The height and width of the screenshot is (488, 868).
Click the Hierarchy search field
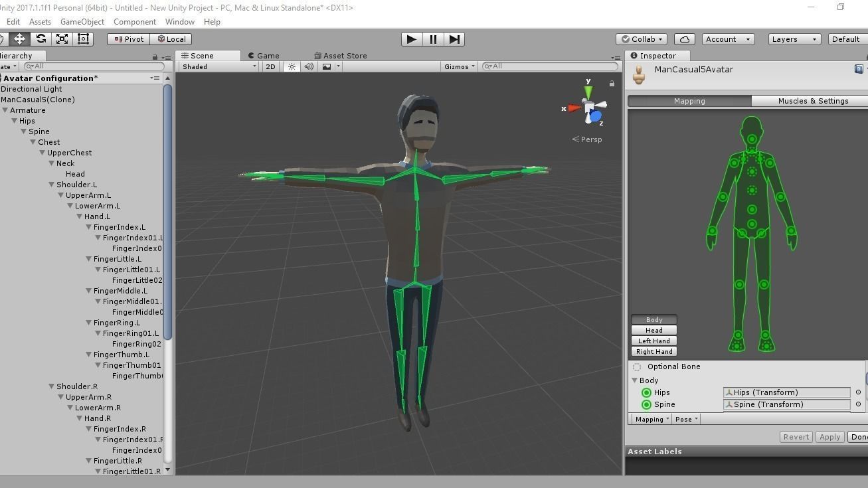tap(93, 66)
